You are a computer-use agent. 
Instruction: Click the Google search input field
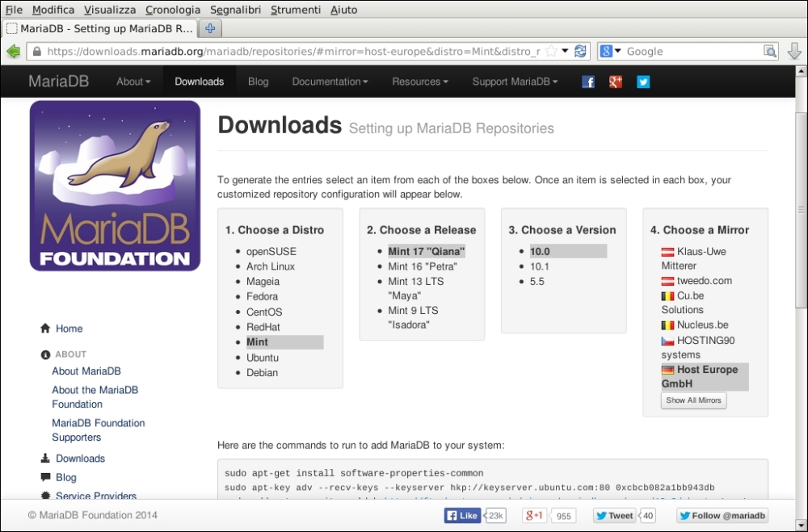tap(693, 51)
